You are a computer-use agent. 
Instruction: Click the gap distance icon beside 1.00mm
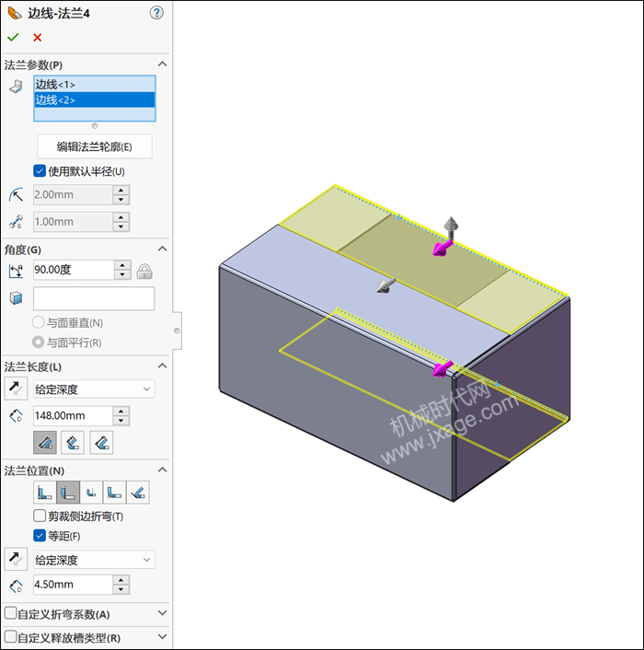(17, 222)
